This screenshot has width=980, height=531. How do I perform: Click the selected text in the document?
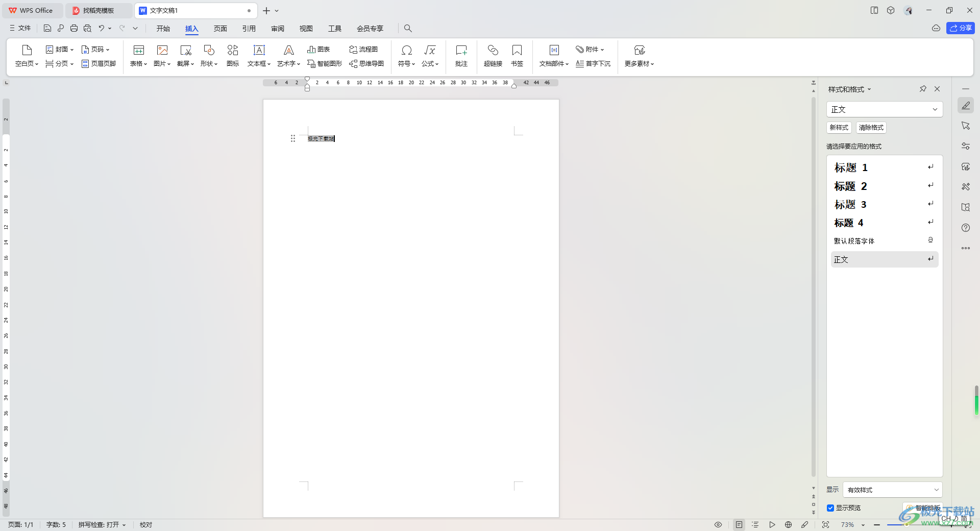(321, 138)
